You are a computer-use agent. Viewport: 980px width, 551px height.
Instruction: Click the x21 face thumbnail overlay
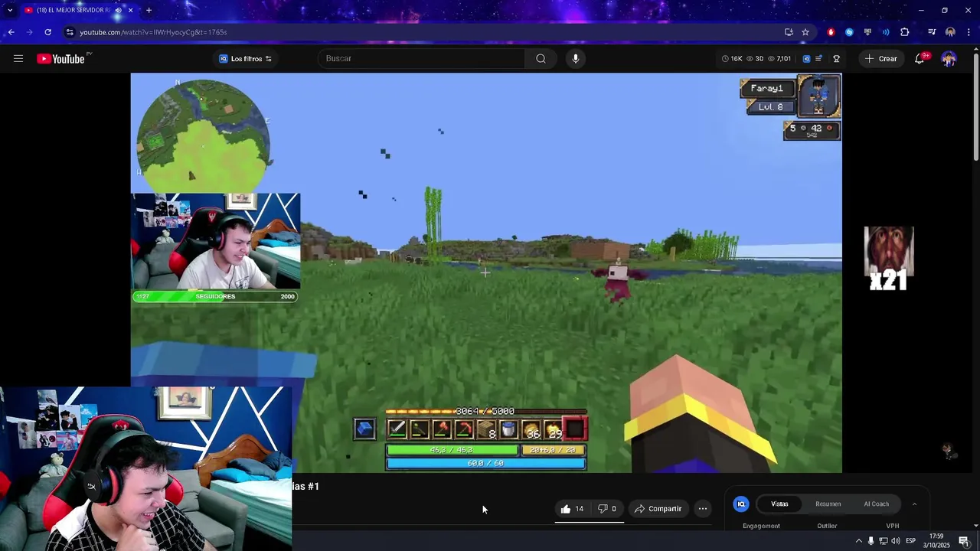pos(889,259)
